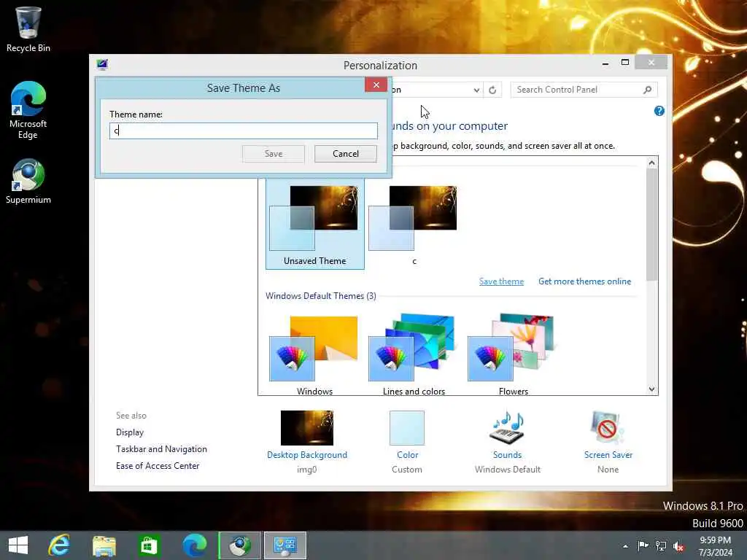Select the theme named c
This screenshot has width=747, height=560.
click(x=414, y=224)
